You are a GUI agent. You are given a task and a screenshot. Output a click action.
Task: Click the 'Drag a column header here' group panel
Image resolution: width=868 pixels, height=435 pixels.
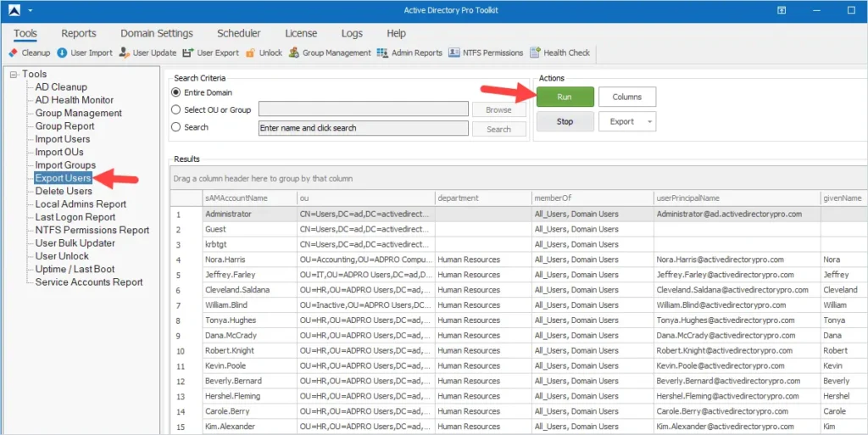(x=519, y=179)
